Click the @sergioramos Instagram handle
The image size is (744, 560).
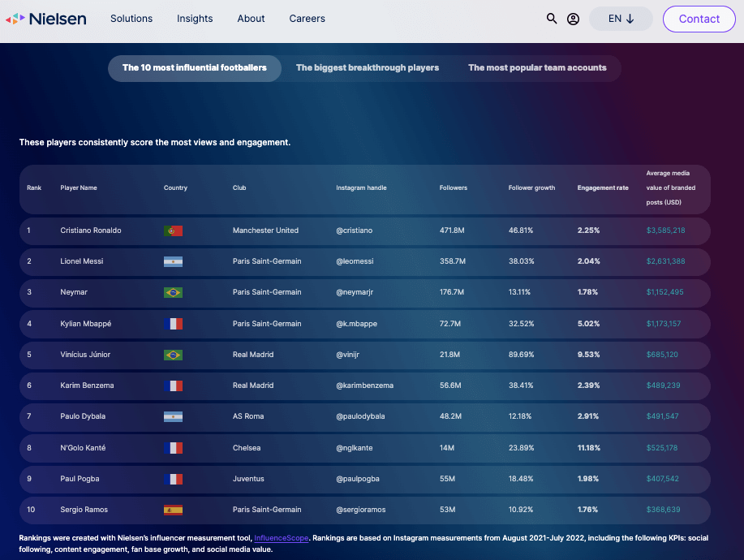click(x=360, y=509)
